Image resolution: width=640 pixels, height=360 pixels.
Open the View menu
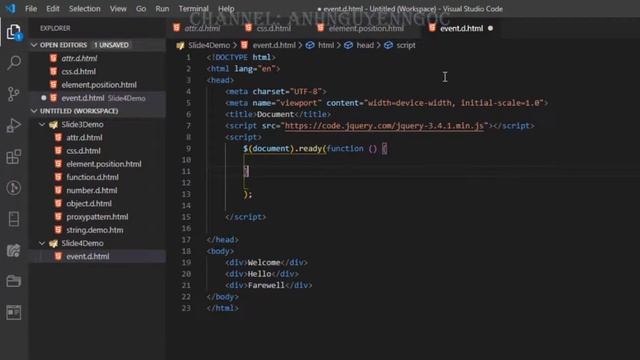118,9
